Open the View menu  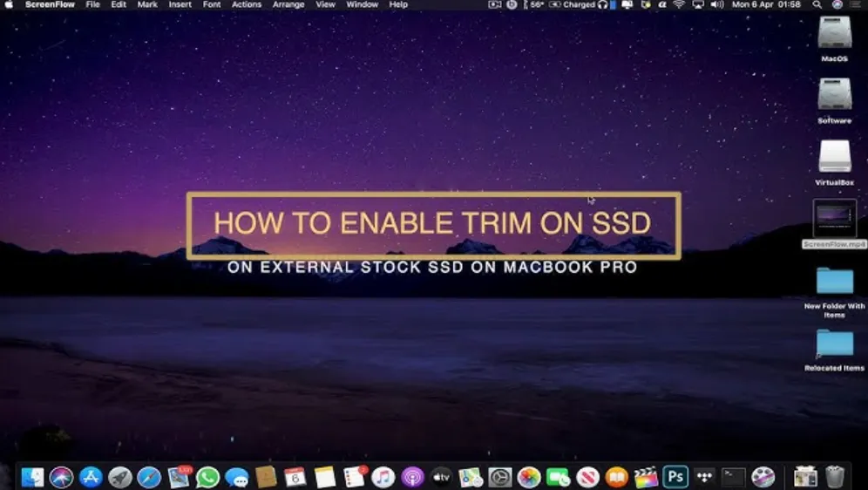pos(326,4)
